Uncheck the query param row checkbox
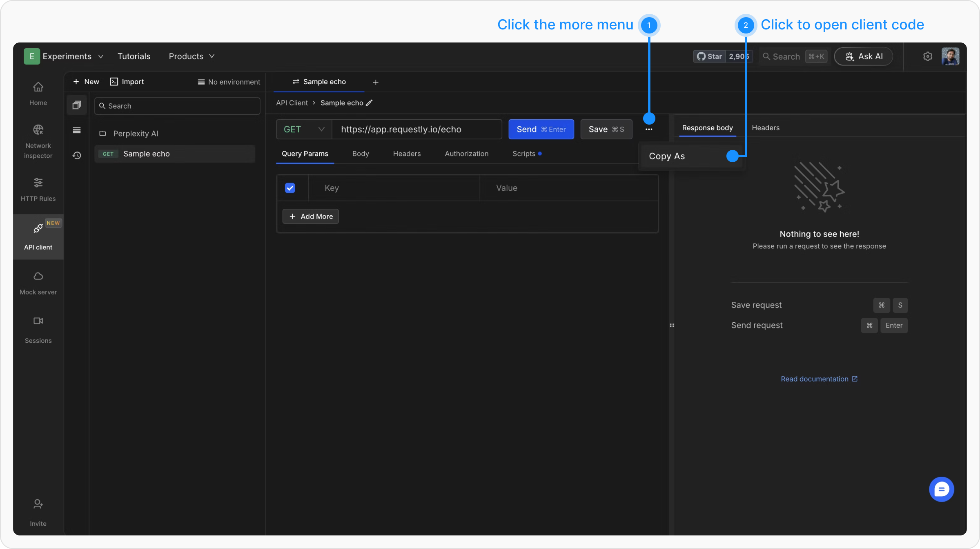This screenshot has height=549, width=980. pyautogui.click(x=290, y=188)
